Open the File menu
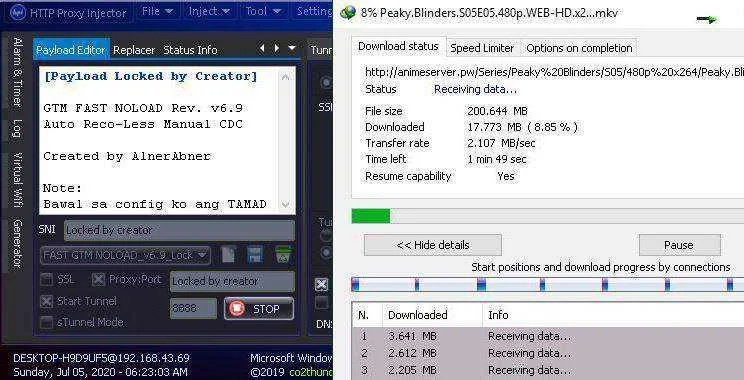 coord(157,11)
